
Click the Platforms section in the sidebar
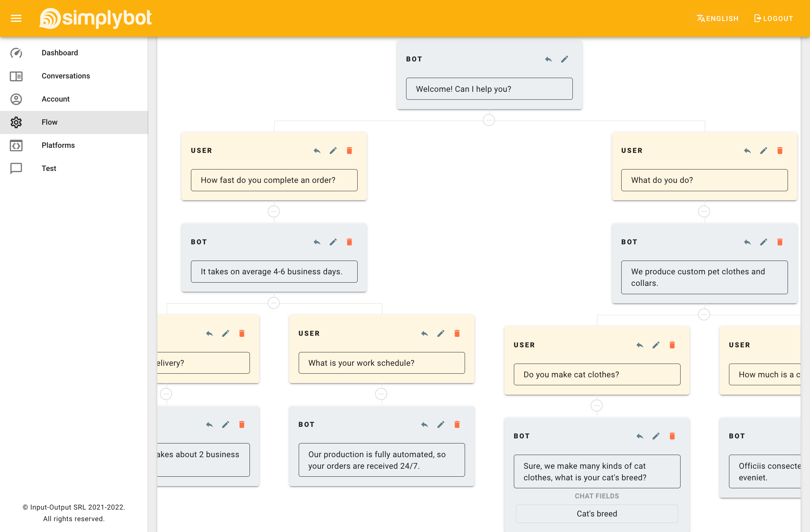coord(58,145)
